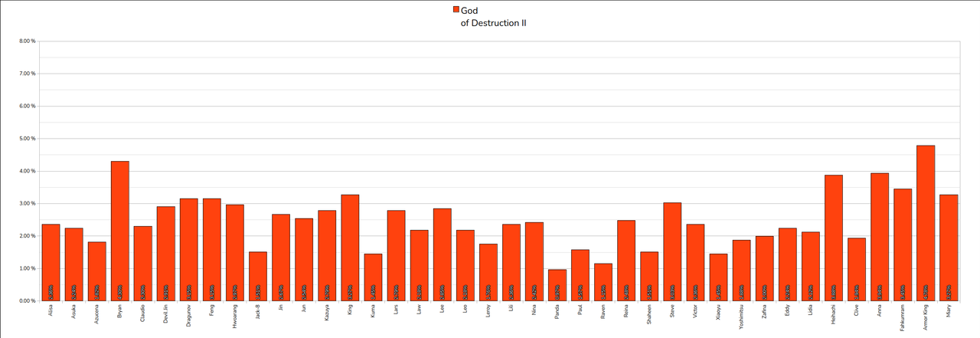The height and width of the screenshot is (338, 980).
Task: Click the 'Yoshimitsu' x-axis label
Action: [x=741, y=316]
